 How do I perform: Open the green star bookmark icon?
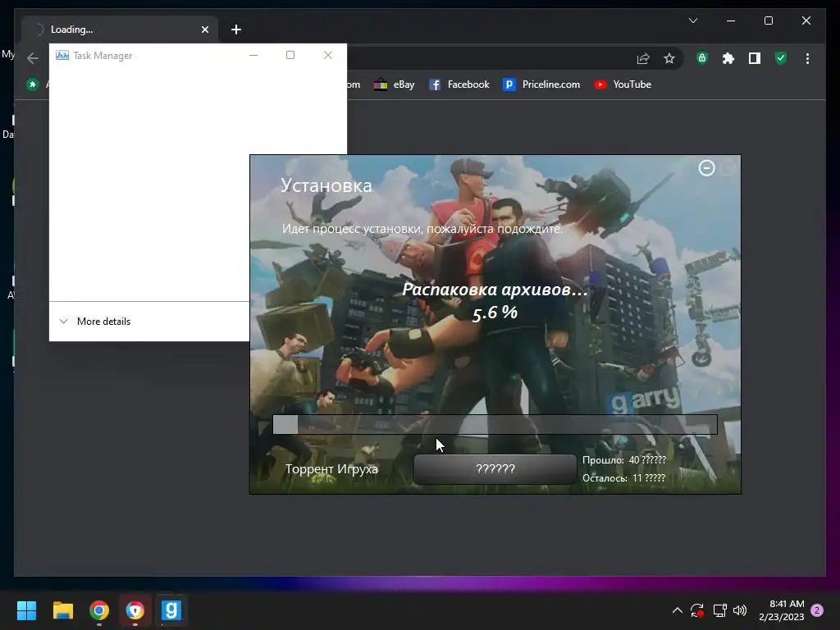[x=33, y=84]
